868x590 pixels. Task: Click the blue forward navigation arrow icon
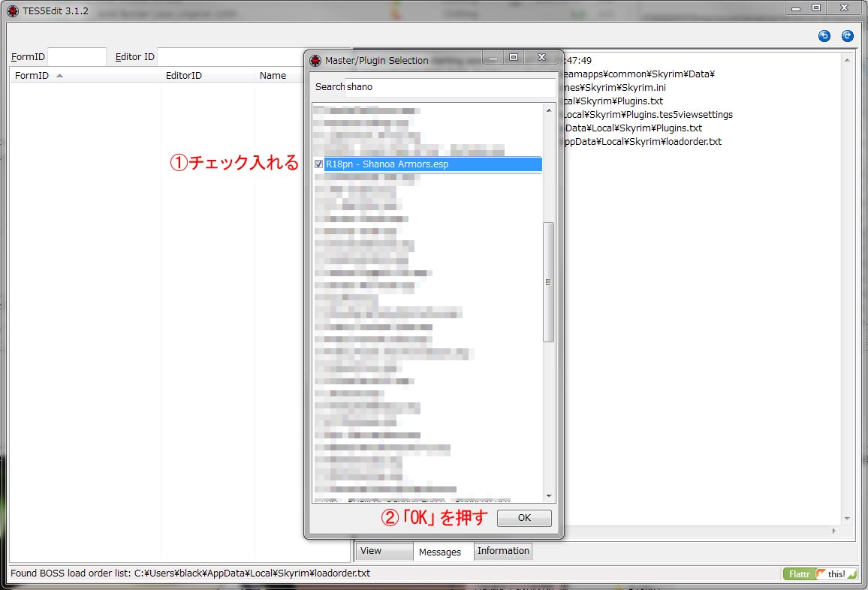click(848, 36)
